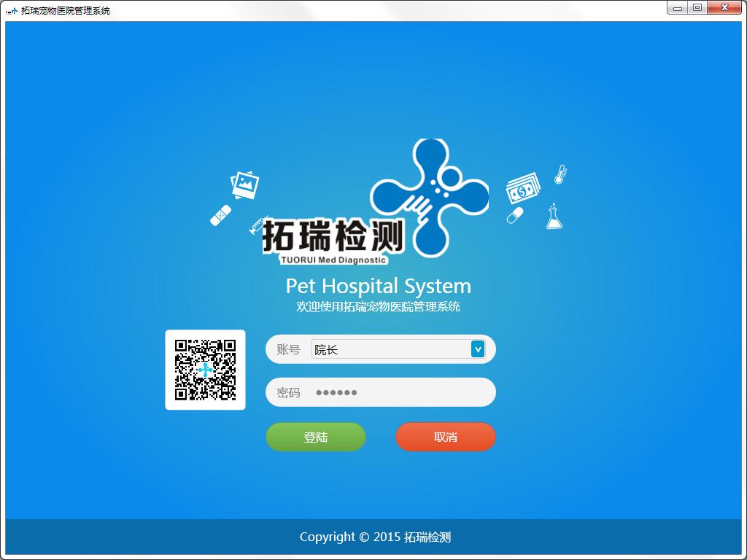Click the 'Copyright © 2015 拓瑞检测' footer text
The height and width of the screenshot is (560, 747).
coord(376,537)
